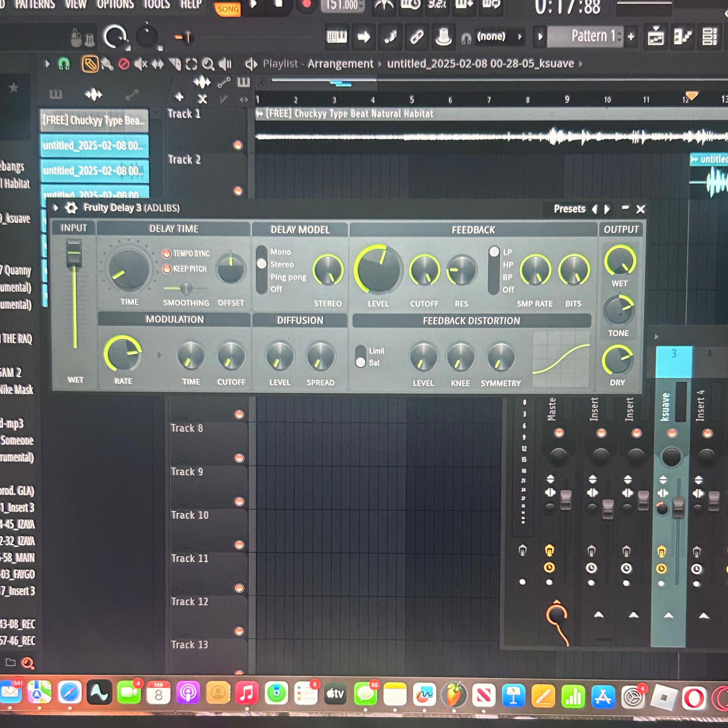Add new pattern with plus button
Screen dimensions: 728x728
631,37
